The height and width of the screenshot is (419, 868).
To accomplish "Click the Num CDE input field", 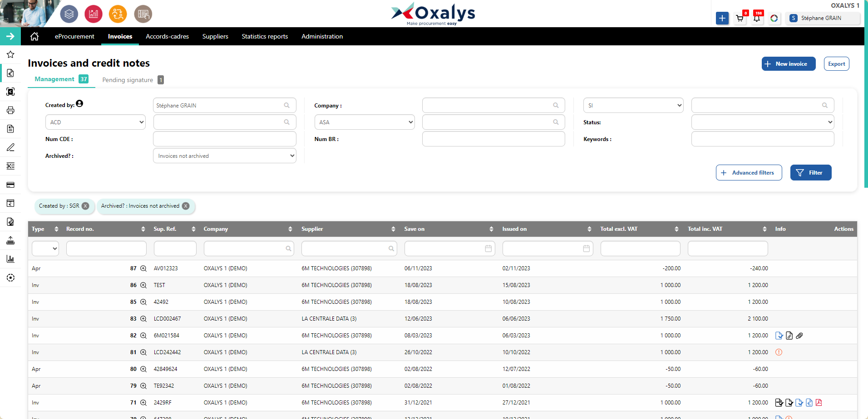I will pyautogui.click(x=225, y=139).
